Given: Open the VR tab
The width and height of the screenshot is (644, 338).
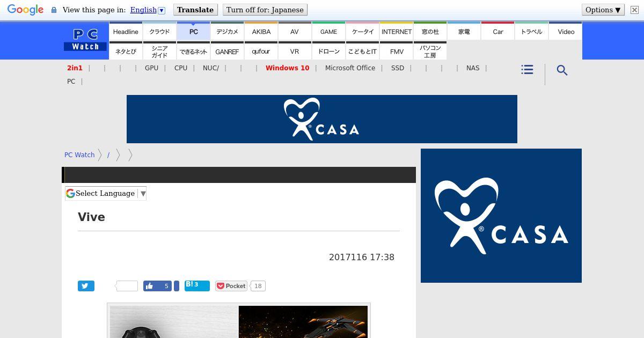Looking at the screenshot, I should (295, 52).
